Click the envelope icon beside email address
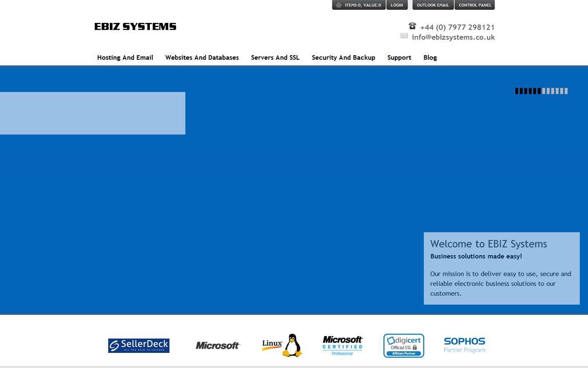Image resolution: width=588 pixels, height=368 pixels. click(404, 36)
